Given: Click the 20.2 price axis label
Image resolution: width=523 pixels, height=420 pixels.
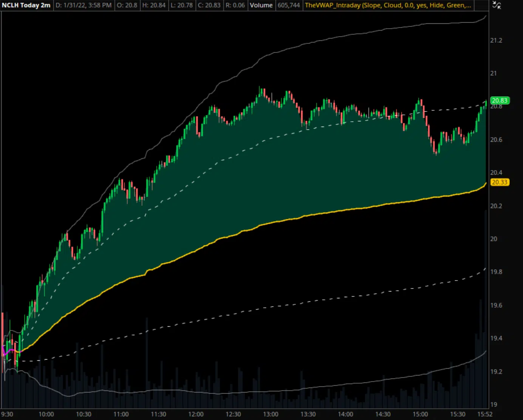Looking at the screenshot, I should coord(496,206).
